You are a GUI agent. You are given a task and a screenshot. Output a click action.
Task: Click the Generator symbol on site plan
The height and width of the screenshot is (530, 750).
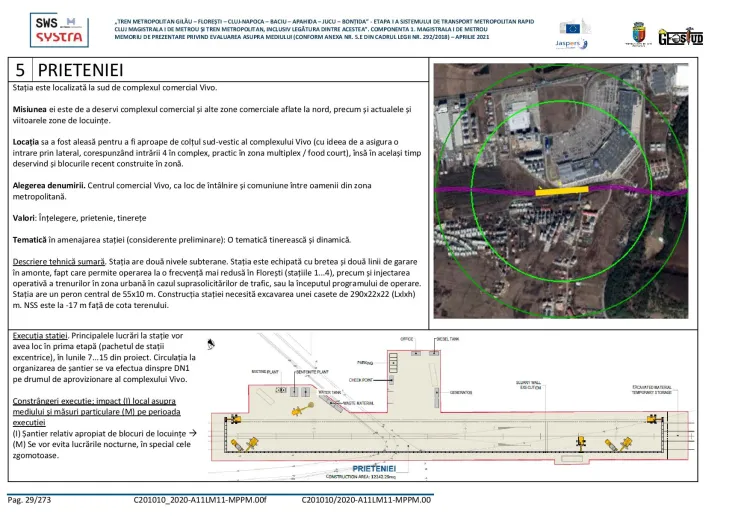pyautogui.click(x=460, y=392)
